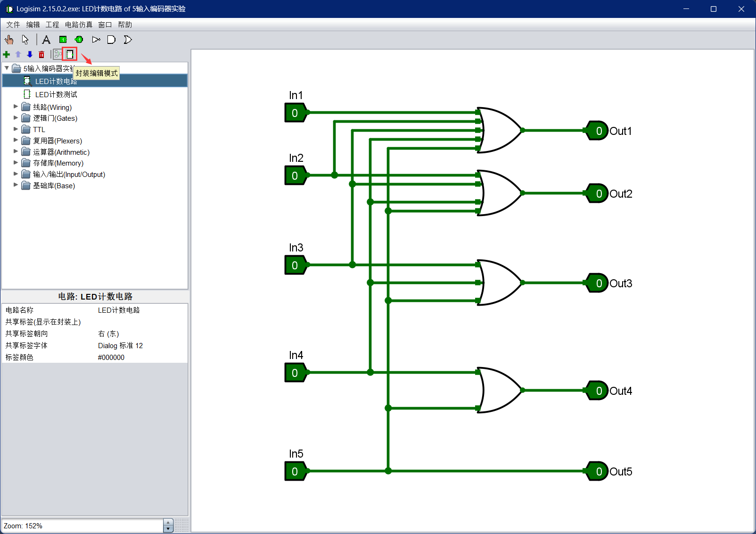756x534 pixels.
Task: Collapse the 5输入编码器实验 project folder
Action: coord(7,68)
